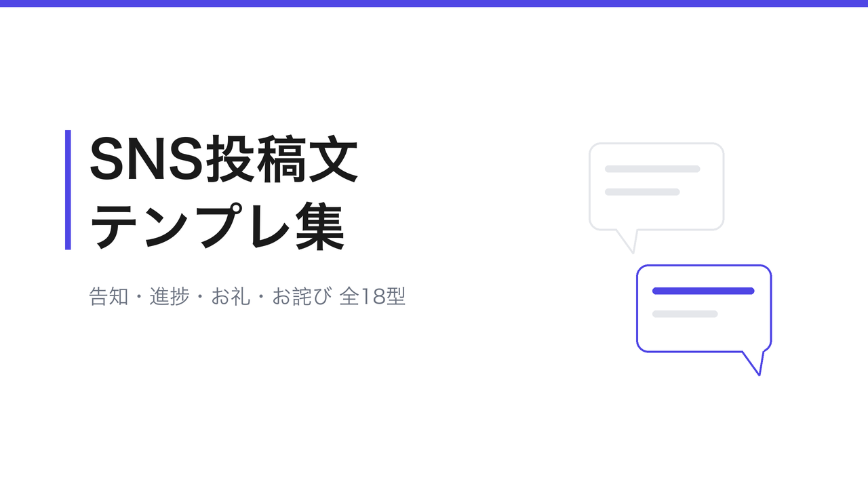Screen dimensions: 868x488
Task: Click the purple strip along the slide top
Action: pyautogui.click(x=434, y=3)
